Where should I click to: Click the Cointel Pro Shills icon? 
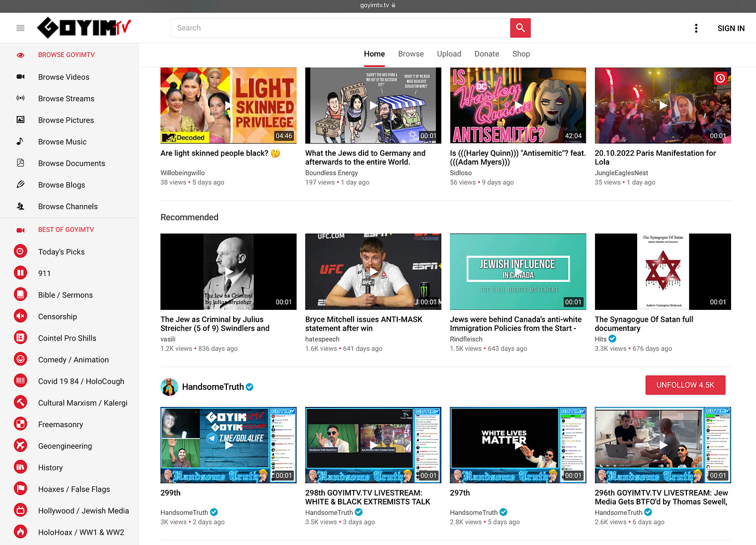point(20,337)
